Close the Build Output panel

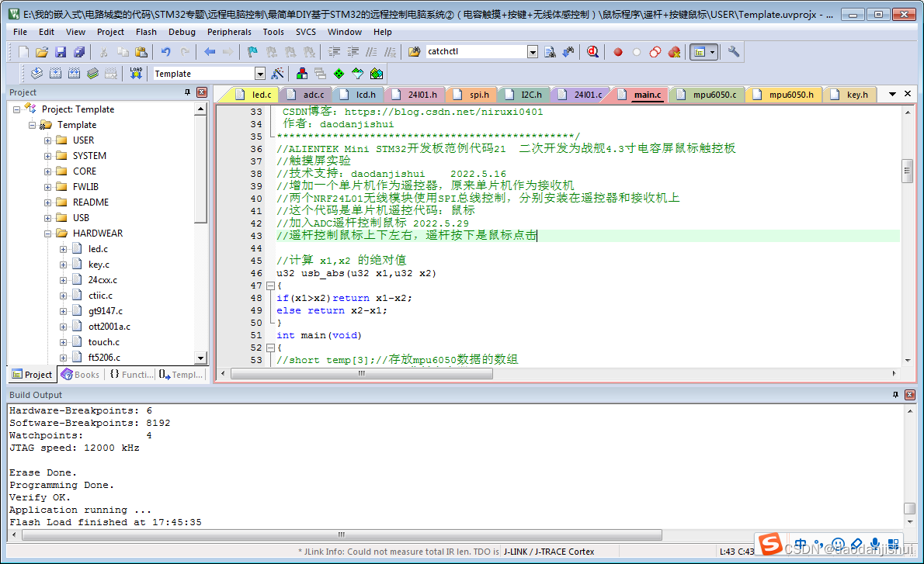click(910, 395)
